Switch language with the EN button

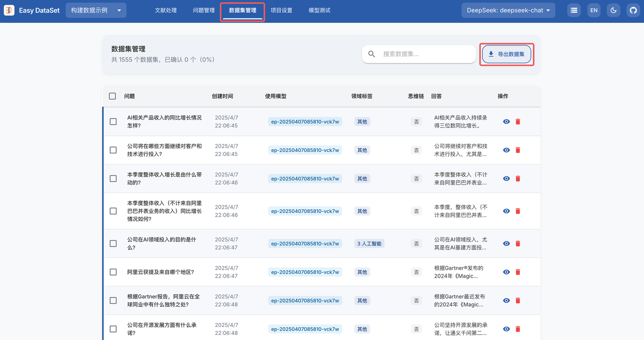[594, 10]
